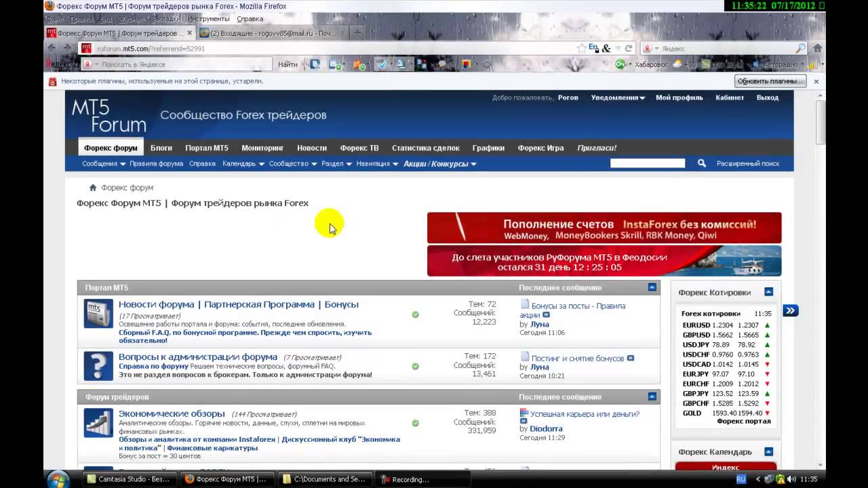
Task: Bookmark this page with the star icon
Action: coord(581,48)
